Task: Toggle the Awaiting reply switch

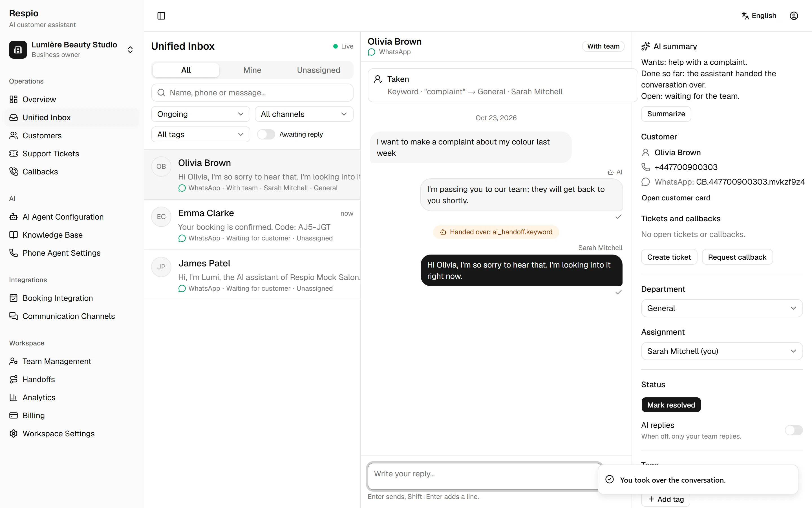Action: click(266, 134)
